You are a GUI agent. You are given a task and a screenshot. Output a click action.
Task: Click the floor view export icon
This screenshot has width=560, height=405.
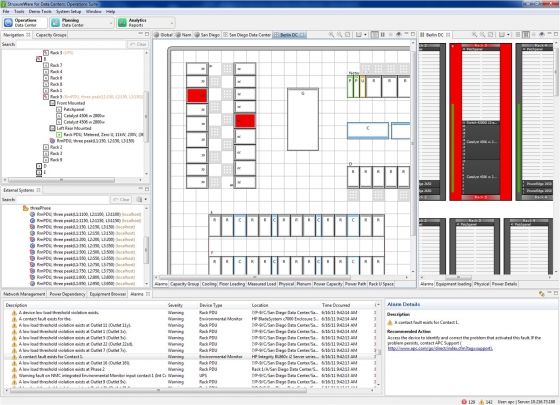coord(359,35)
